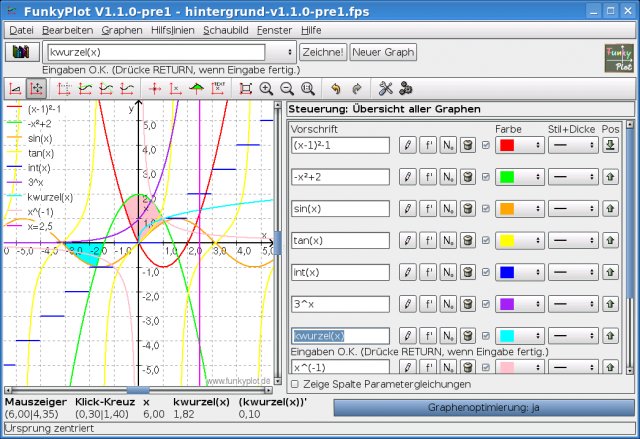Open the Hilfslinien menu
This screenshot has width=640, height=439.
click(173, 30)
